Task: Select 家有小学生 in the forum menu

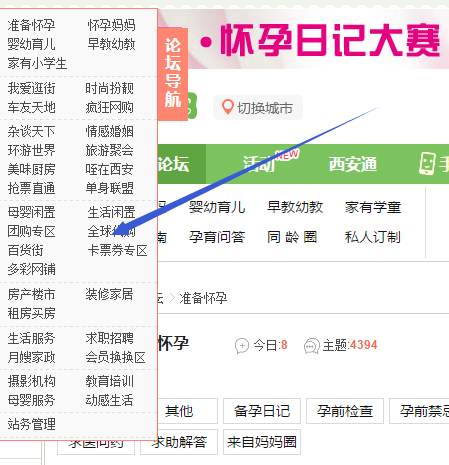Action: click(37, 63)
